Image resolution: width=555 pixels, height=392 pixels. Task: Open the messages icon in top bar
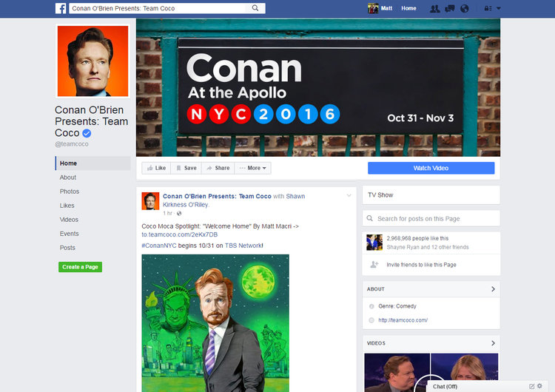449,8
